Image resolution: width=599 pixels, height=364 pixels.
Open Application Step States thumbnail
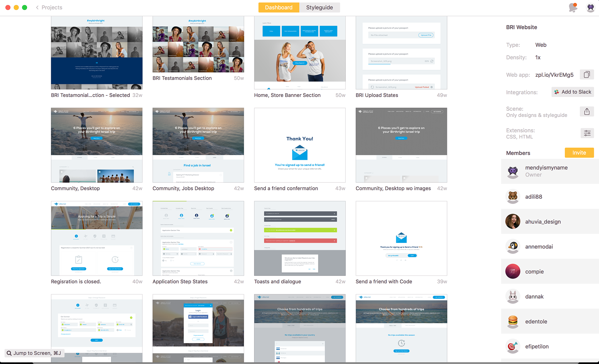click(x=198, y=238)
